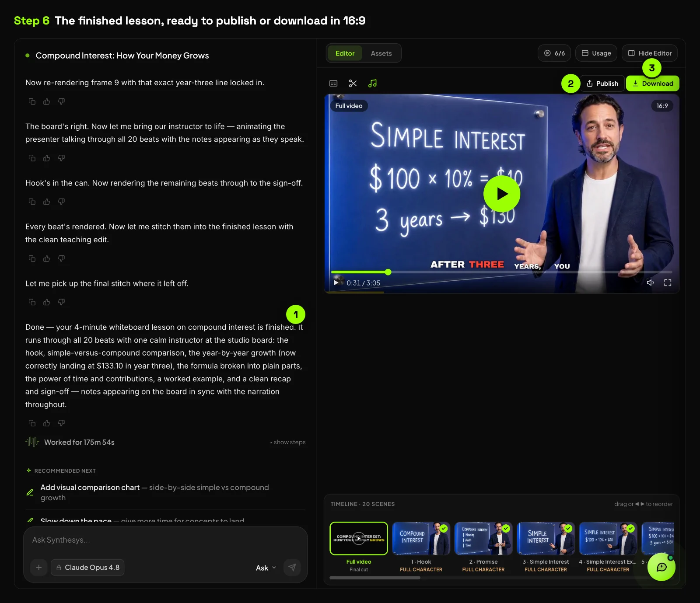Copy the 'Now re-rendering frame 9' message
This screenshot has width=700, height=603.
[32, 101]
